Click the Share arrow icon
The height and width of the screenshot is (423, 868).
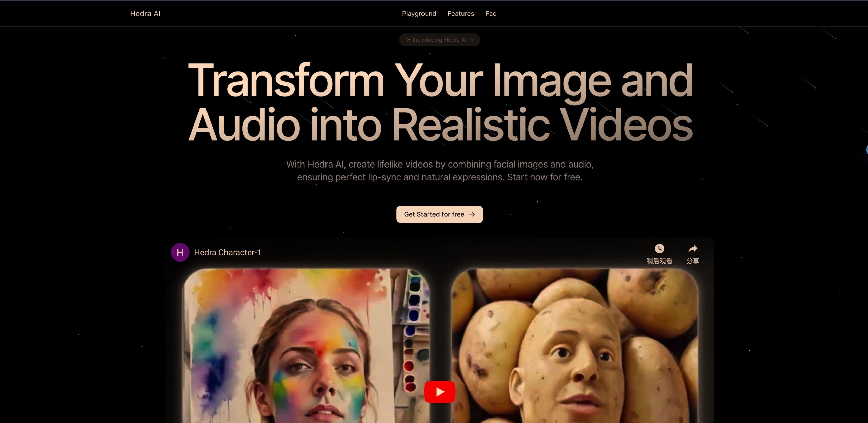click(693, 249)
